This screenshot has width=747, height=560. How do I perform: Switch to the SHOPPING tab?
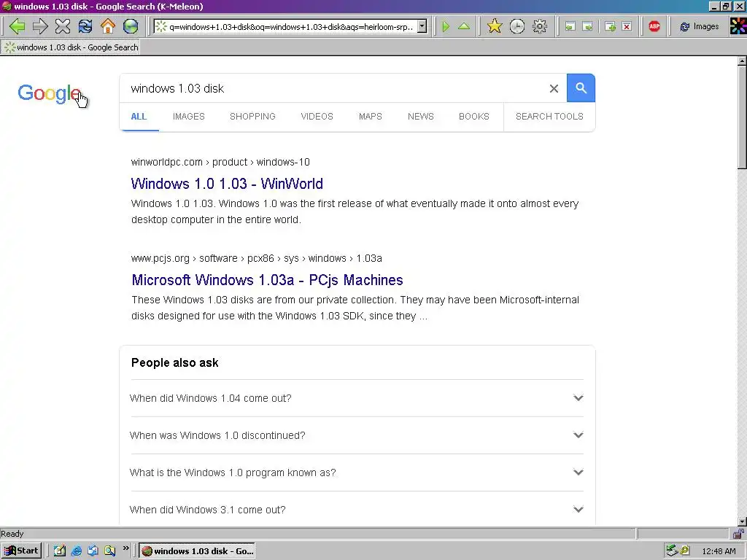click(252, 117)
